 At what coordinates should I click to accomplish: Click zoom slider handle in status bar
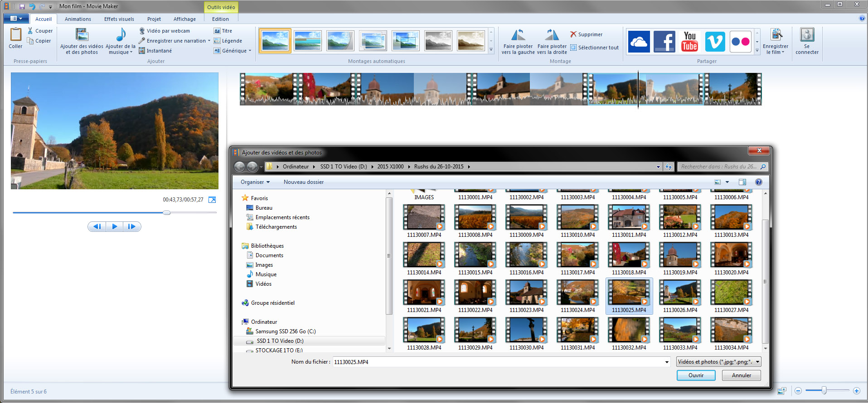(x=824, y=390)
